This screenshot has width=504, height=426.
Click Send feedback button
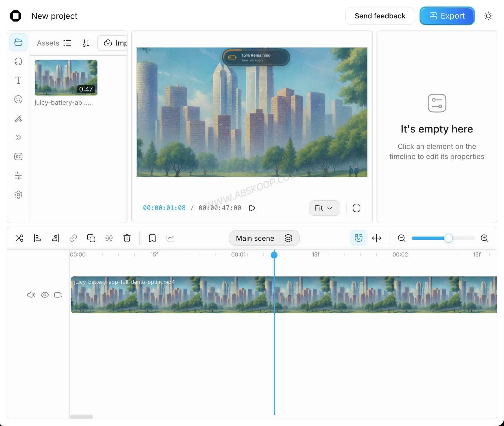[380, 16]
